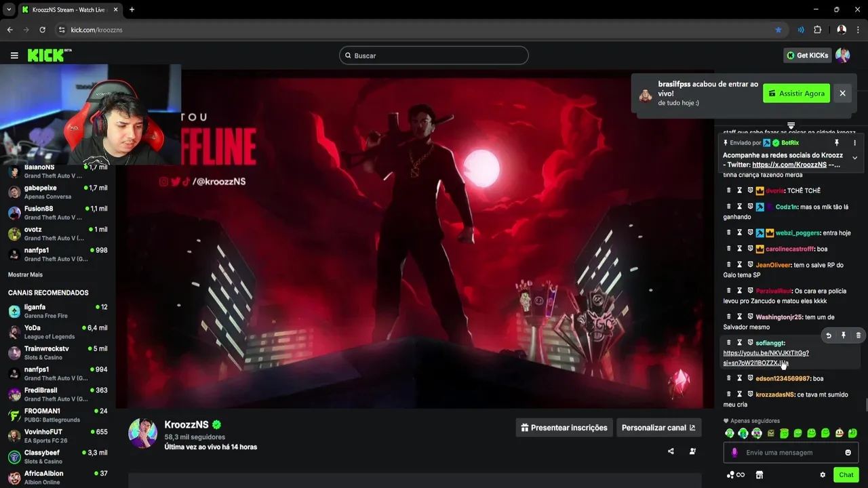The image size is (868, 488).
Task: Open recommended channel Classybeef
Action: [x=58, y=457]
